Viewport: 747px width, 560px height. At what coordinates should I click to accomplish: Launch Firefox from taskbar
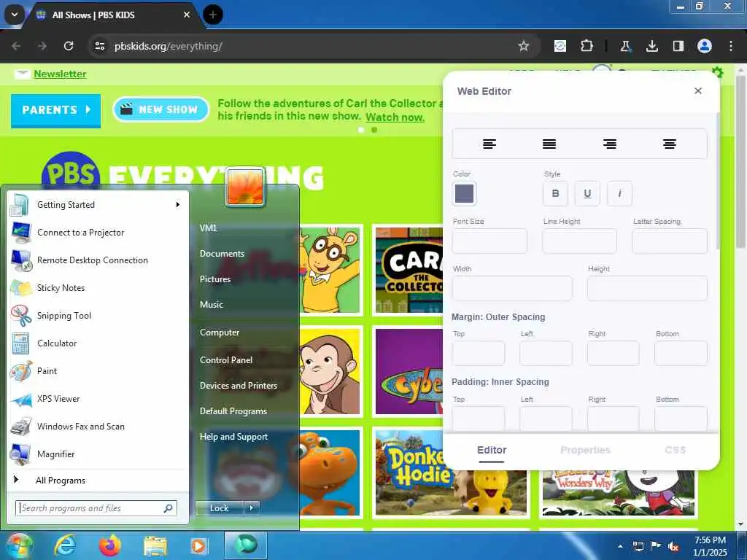[110, 545]
